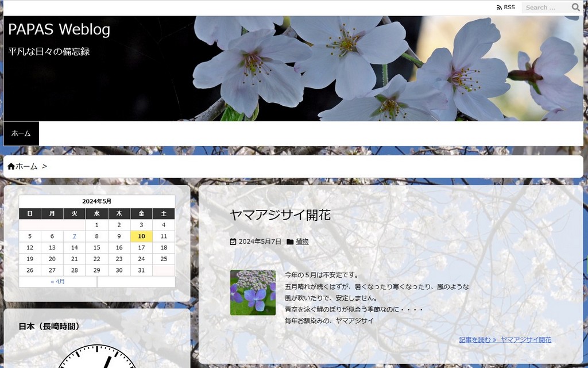588x368 pixels.
Task: Click the house icon in the breadcrumb
Action: pyautogui.click(x=11, y=166)
